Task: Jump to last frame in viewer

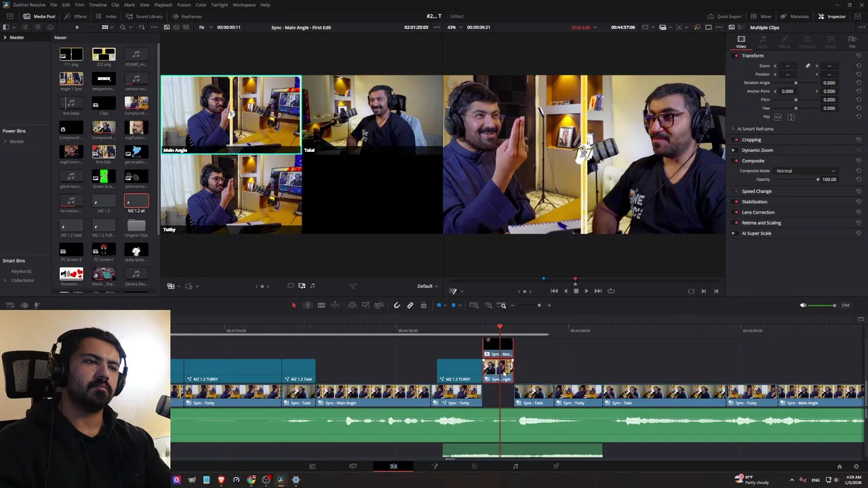Action: tap(597, 291)
